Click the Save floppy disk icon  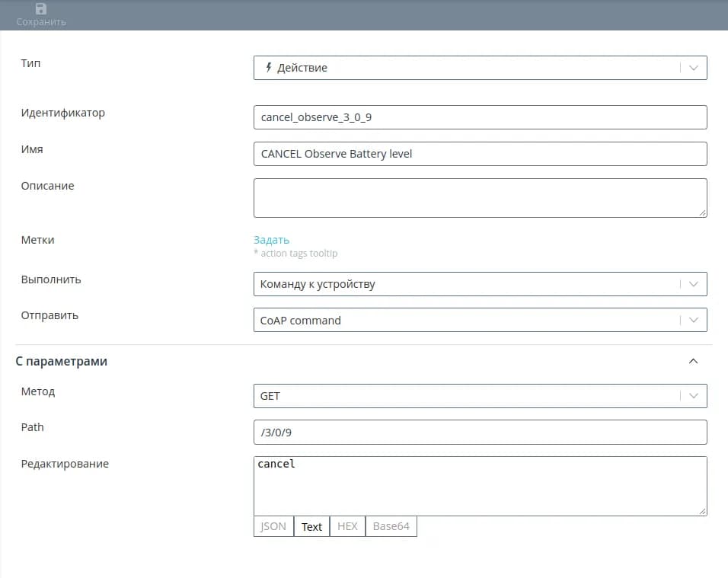(41, 9)
